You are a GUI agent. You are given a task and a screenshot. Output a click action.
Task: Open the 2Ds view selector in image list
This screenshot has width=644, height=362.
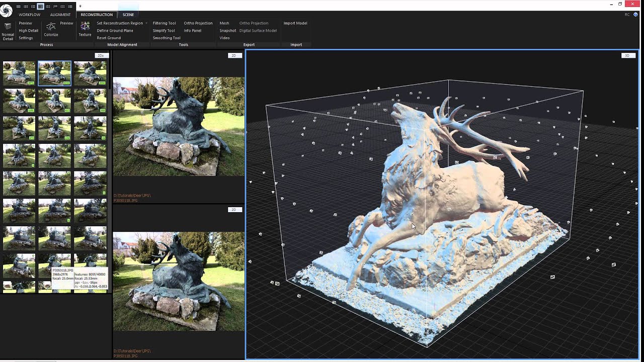click(x=101, y=55)
